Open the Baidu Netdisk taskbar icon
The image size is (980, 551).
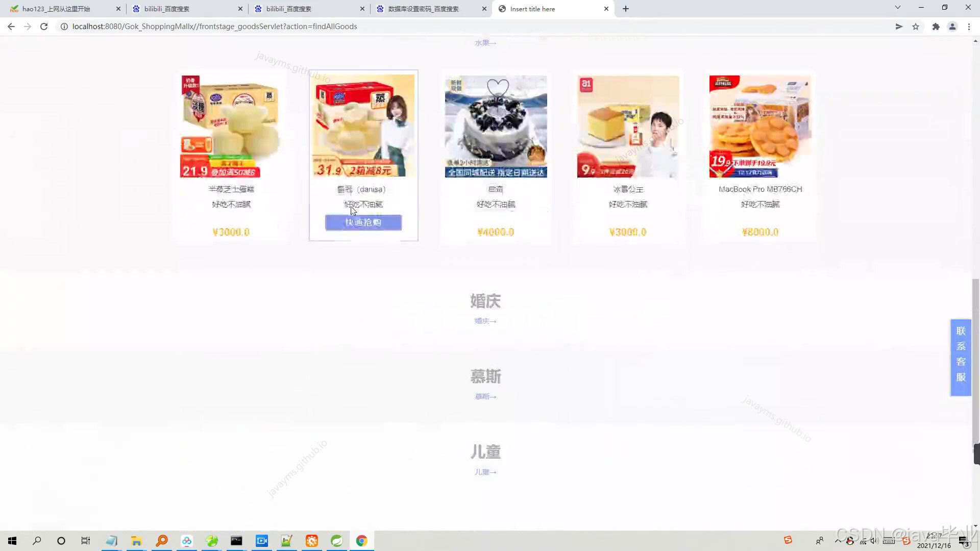click(x=187, y=541)
